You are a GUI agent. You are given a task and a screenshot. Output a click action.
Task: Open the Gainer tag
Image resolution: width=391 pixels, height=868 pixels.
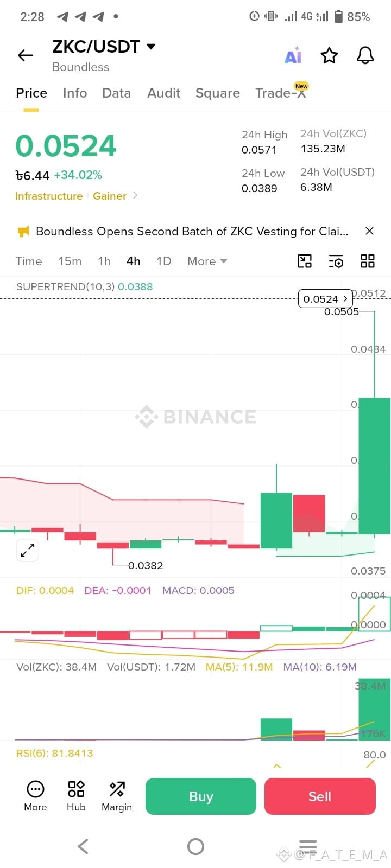click(110, 196)
